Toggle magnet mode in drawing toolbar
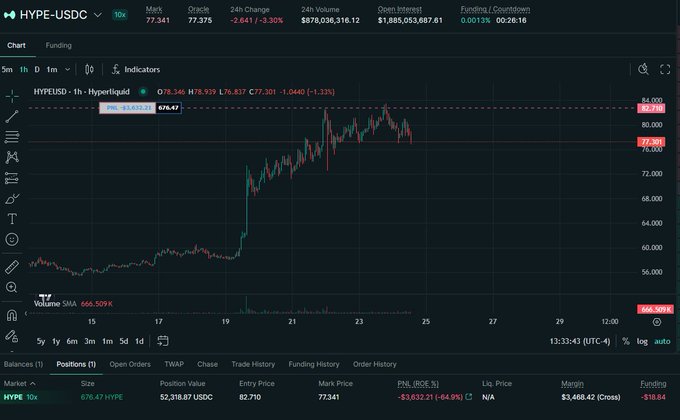680x420 pixels. [12, 315]
